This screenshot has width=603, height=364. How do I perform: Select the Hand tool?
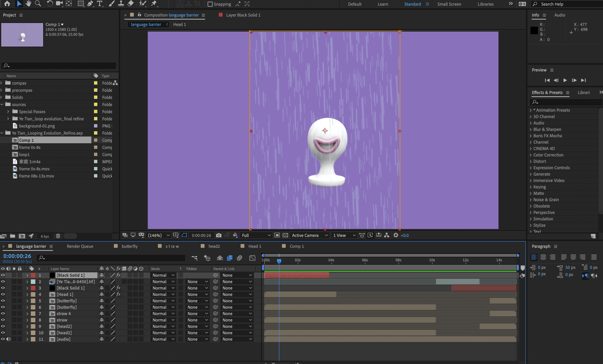click(x=28, y=4)
